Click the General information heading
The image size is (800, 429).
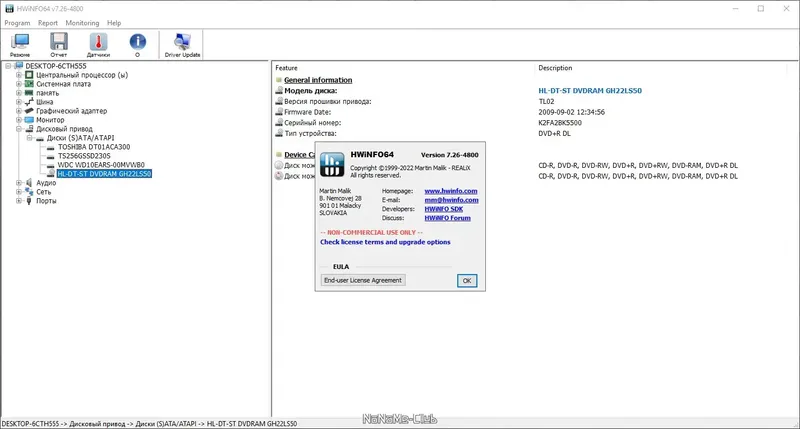(x=318, y=80)
